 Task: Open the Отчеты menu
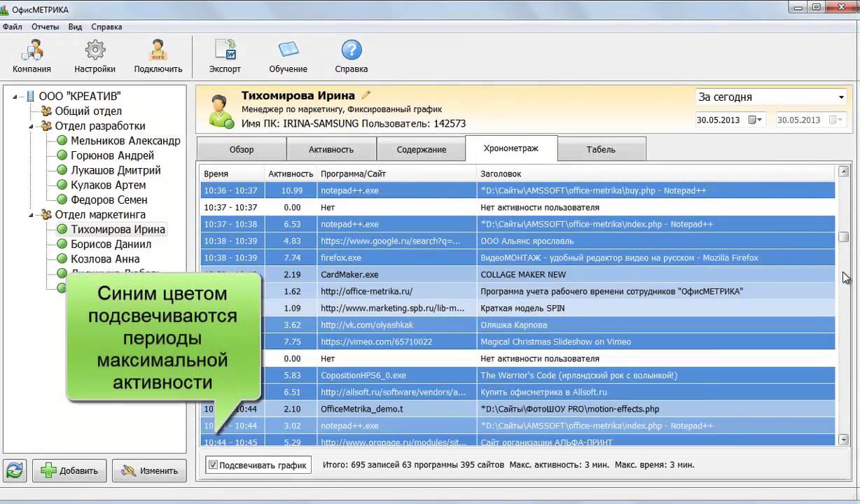pyautogui.click(x=45, y=27)
